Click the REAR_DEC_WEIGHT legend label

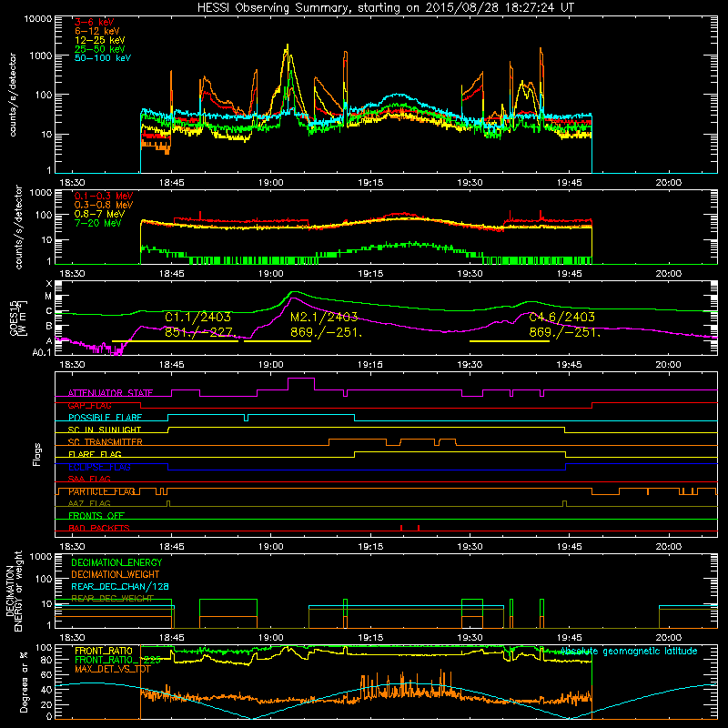tap(112, 599)
